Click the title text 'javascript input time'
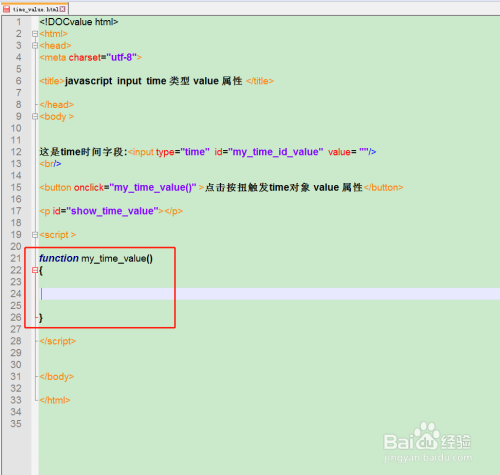Viewport: 500px width, 475px height. [116, 81]
